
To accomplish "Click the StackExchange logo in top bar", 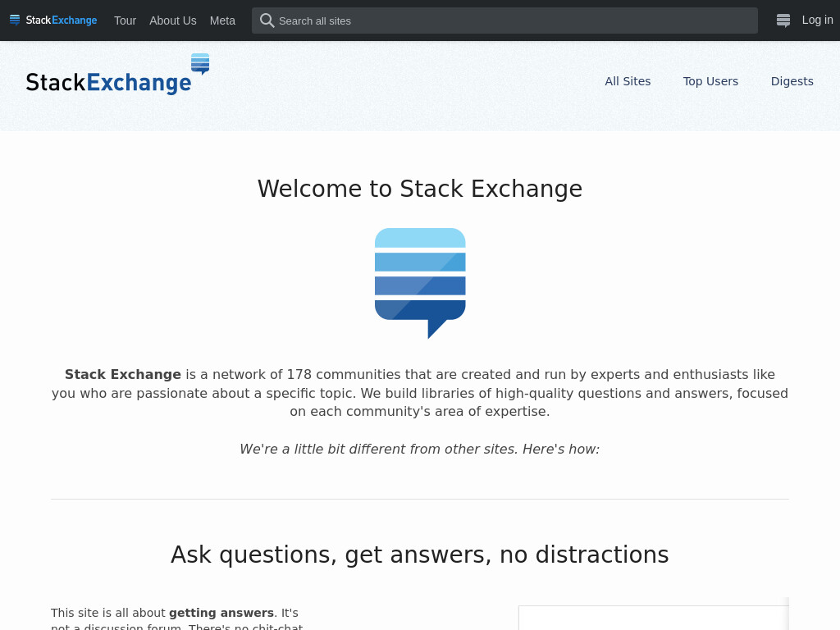I will [x=53, y=21].
